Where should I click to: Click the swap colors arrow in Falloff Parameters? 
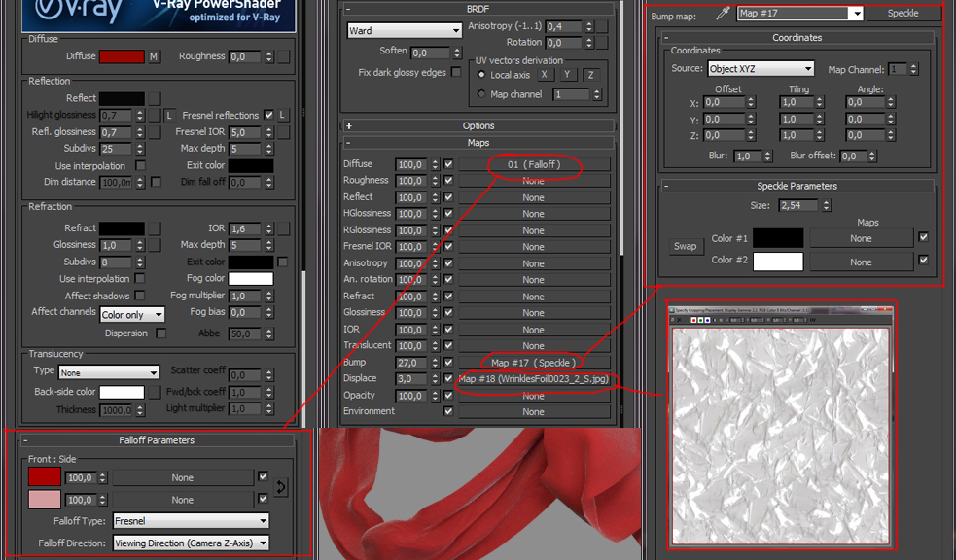(x=281, y=487)
